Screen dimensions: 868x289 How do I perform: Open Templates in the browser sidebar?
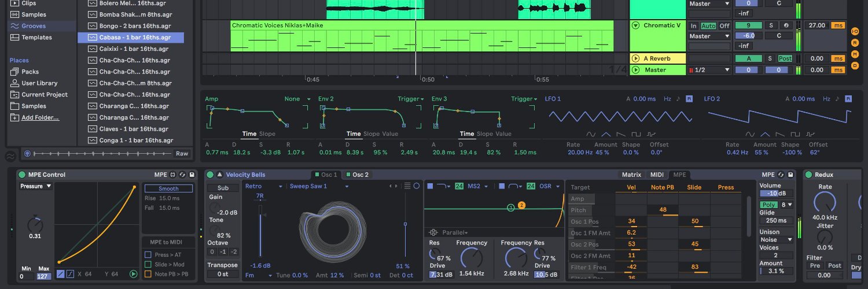(x=36, y=37)
